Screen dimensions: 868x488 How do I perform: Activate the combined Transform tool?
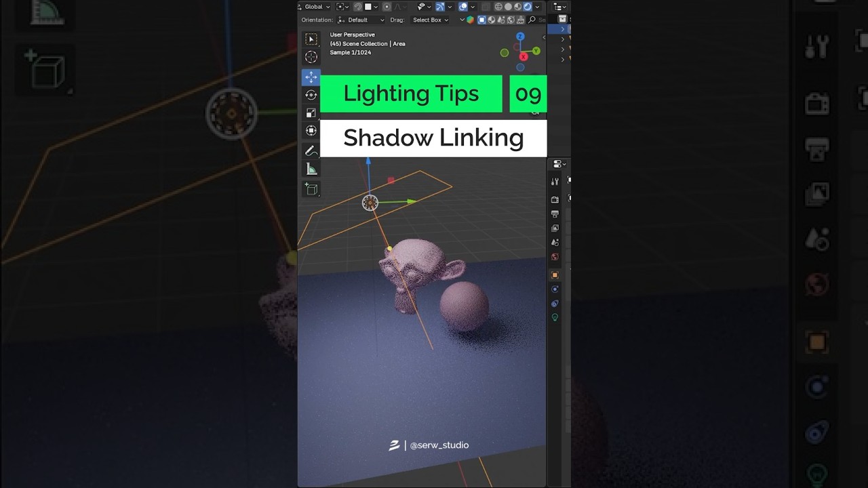[311, 130]
